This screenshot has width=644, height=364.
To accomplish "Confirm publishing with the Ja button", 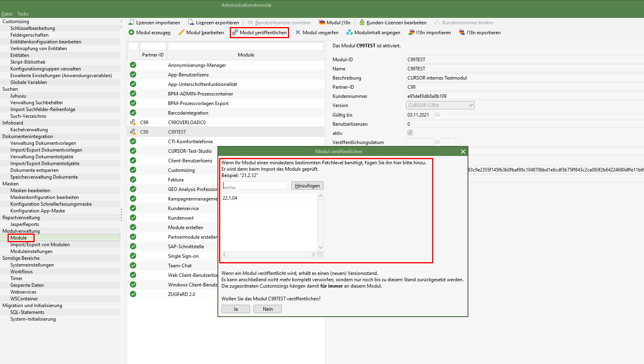I will pyautogui.click(x=235, y=309).
